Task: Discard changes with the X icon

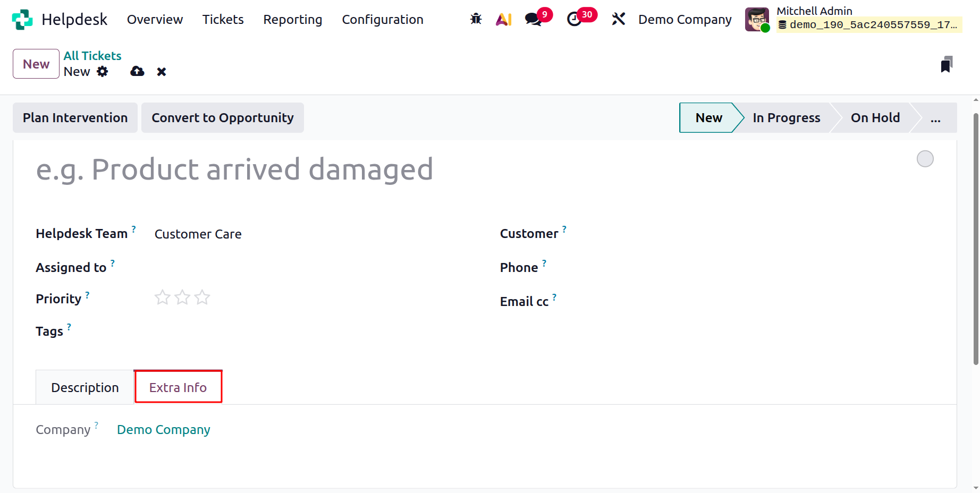Action: point(162,72)
